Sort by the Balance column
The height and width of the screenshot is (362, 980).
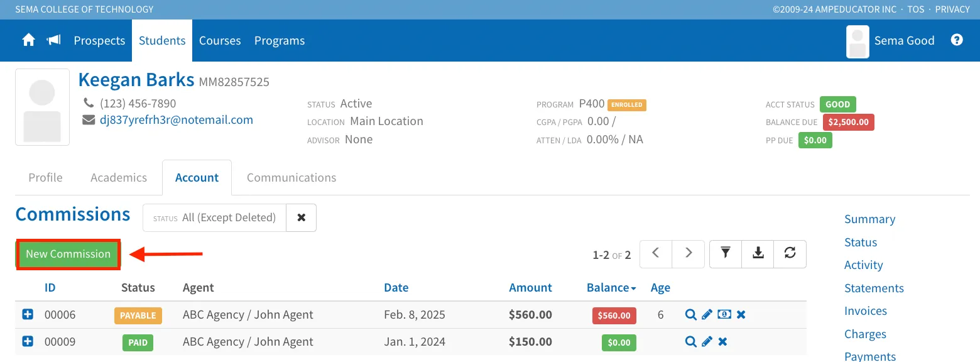tap(611, 288)
